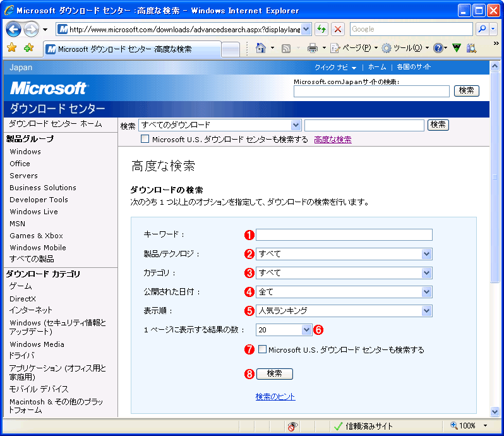Click the 高度な検索 link

(333, 140)
